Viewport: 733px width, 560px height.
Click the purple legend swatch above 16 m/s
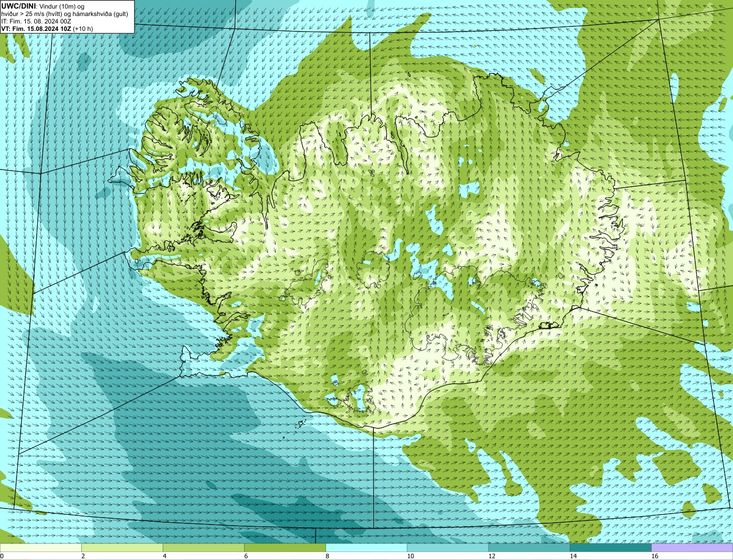click(x=692, y=548)
